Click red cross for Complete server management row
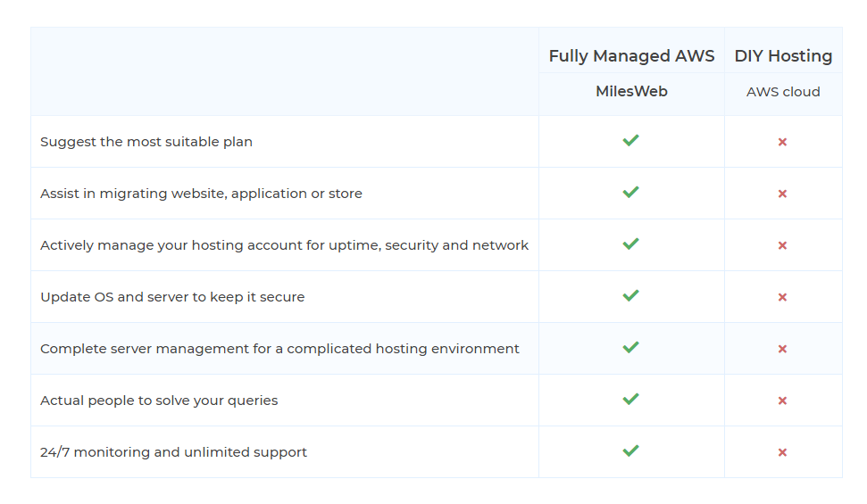Viewport: 867px width, 504px height. (x=782, y=349)
